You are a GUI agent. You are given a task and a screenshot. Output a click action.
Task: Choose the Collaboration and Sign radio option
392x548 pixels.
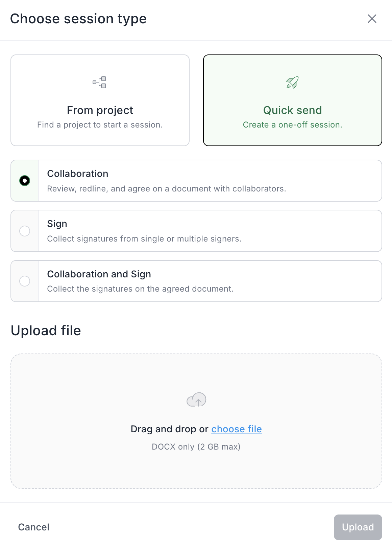coord(25,281)
